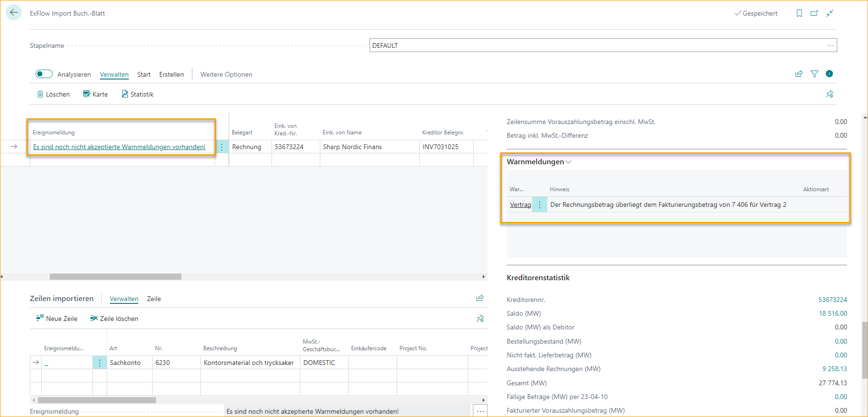
Task: Open Weitere Optionen menu
Action: pos(226,74)
